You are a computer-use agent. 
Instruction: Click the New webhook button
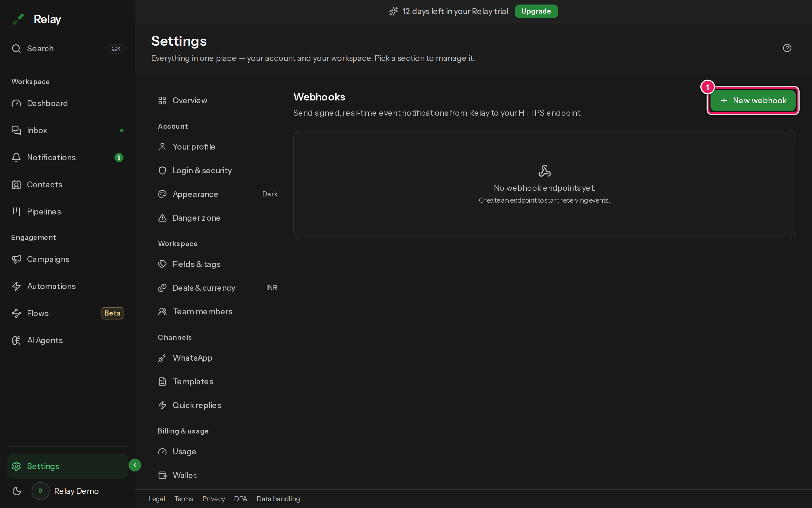click(753, 100)
